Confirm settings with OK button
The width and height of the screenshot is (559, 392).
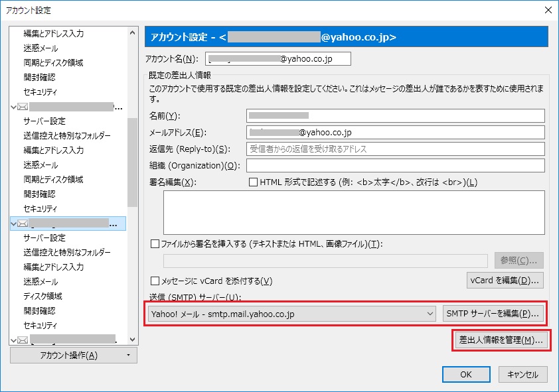tap(465, 374)
